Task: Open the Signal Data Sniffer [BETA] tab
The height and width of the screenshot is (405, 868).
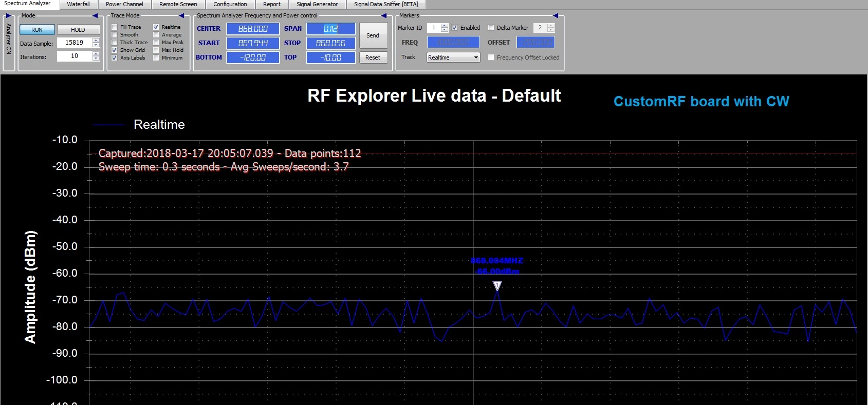Action: coord(386,5)
